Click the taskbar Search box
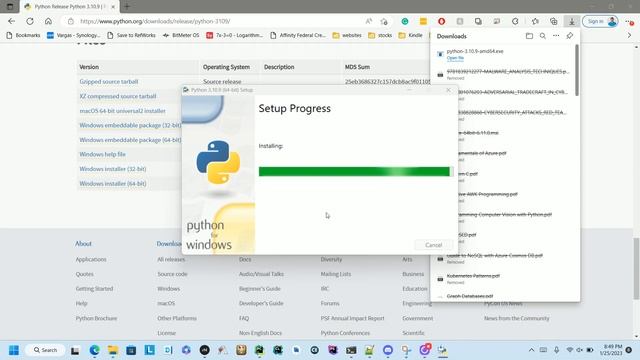Image resolution: width=640 pixels, height=360 pixels. tap(45, 350)
